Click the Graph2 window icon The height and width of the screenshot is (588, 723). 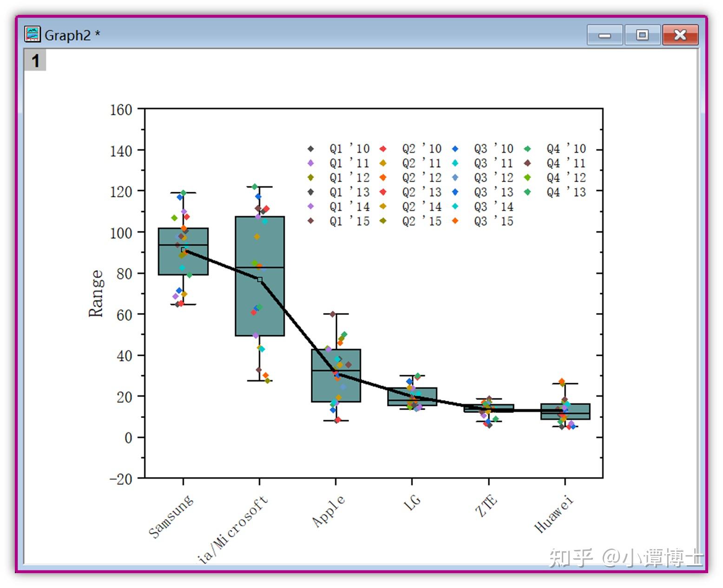pos(33,34)
